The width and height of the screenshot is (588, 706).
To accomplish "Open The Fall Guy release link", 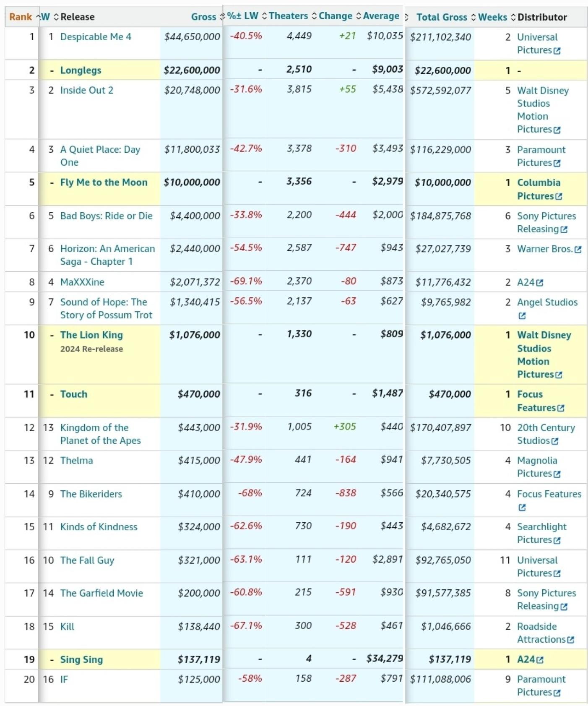I will [x=87, y=560].
